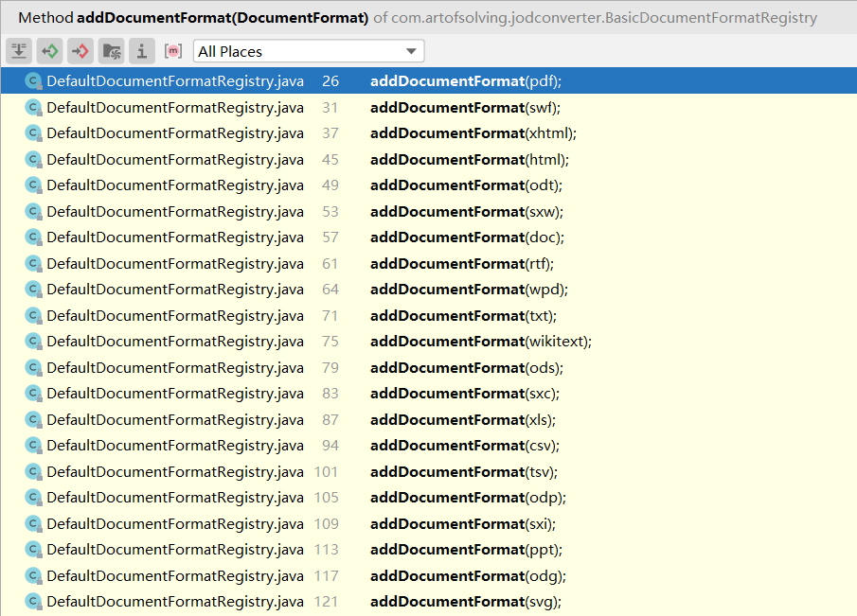Viewport: 857px width, 616px height.
Task: Jump to the addDocumentFormat(txt) usage
Action: [463, 315]
